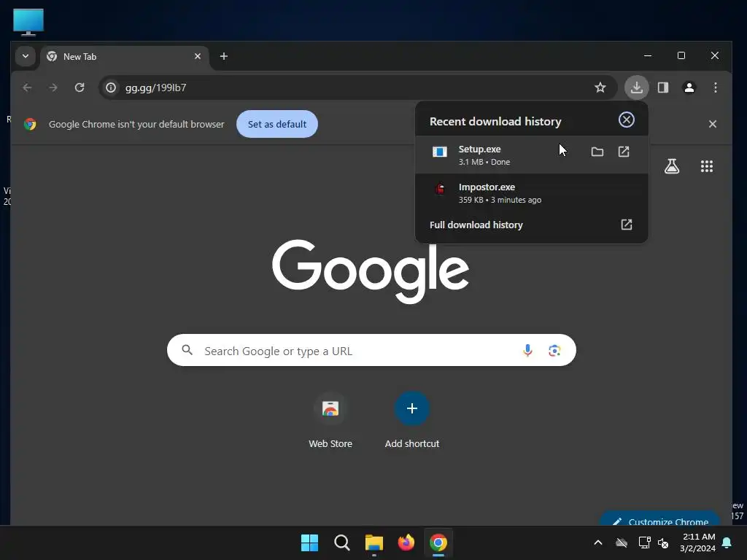This screenshot has width=747, height=560.
Task: Go forward to next page
Action: coord(53,87)
